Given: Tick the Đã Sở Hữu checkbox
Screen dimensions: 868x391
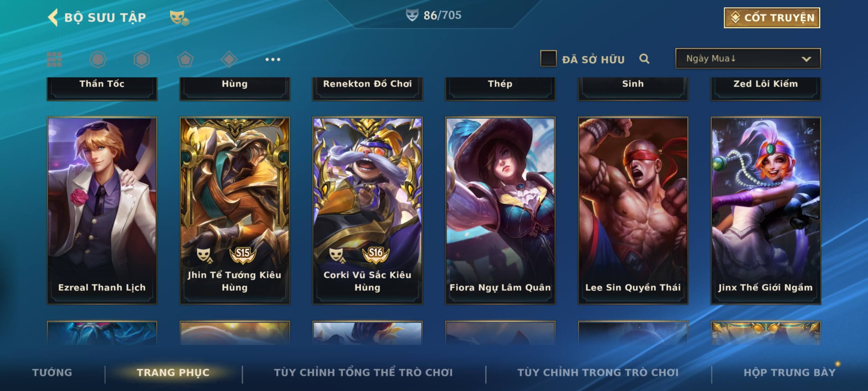Looking at the screenshot, I should [x=548, y=58].
